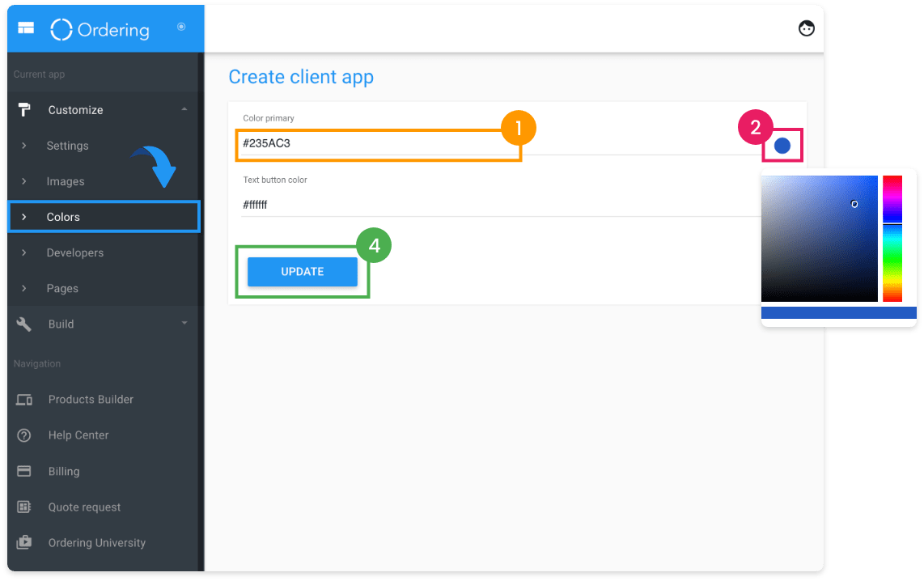The width and height of the screenshot is (924, 581).
Task: Click the Help Center question mark icon
Action: point(24,435)
